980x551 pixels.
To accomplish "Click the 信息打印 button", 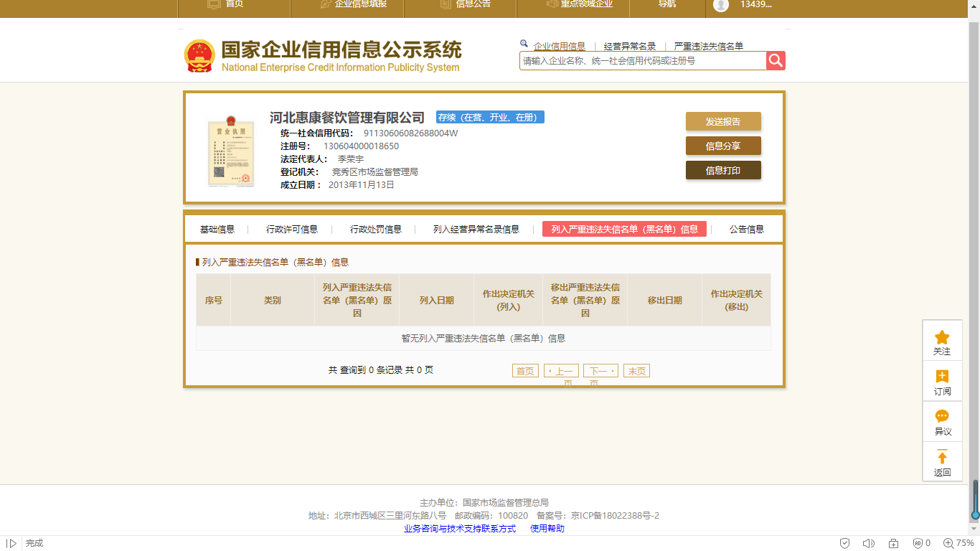I will (x=723, y=170).
